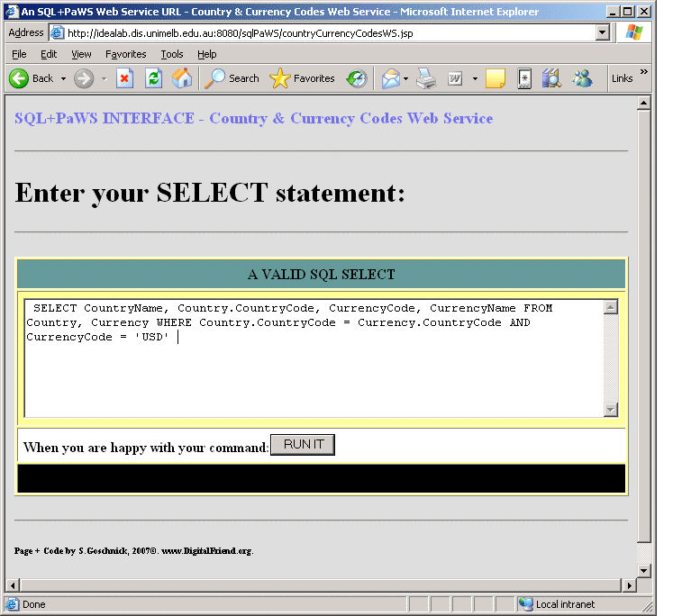Minimize the Internet Explorer window
673x616 pixels.
pyautogui.click(x=613, y=12)
